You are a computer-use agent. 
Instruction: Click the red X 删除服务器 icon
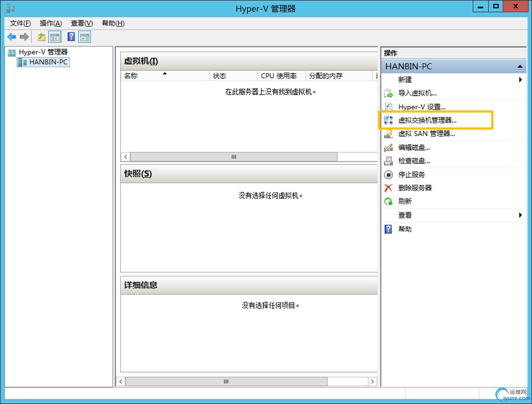point(388,188)
